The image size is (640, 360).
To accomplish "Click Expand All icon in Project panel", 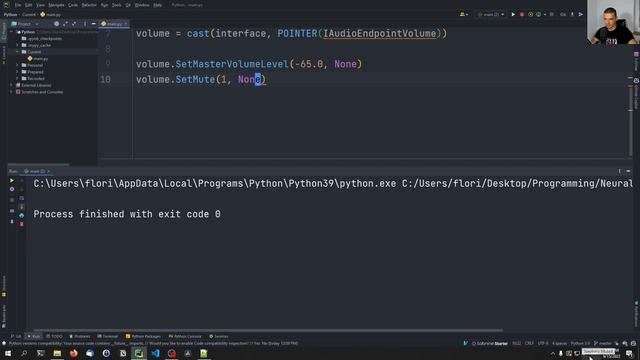I will tap(65, 24).
